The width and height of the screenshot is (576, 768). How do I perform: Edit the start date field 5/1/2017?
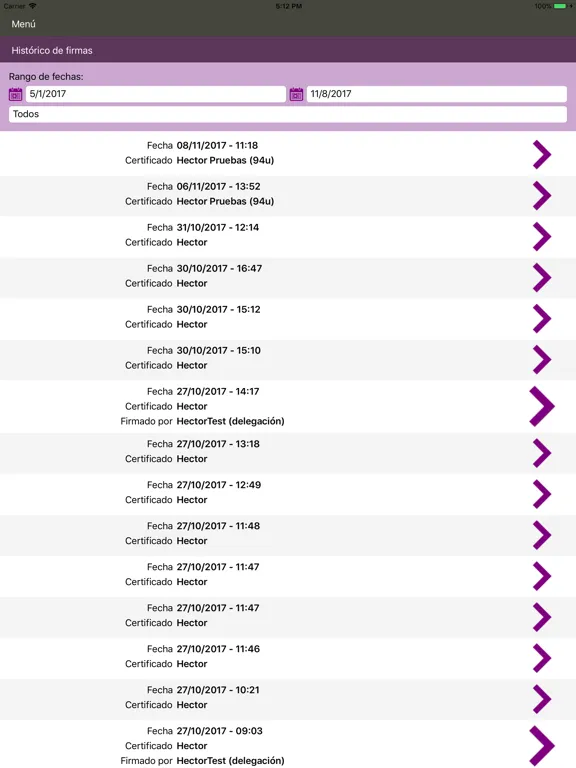click(x=156, y=94)
